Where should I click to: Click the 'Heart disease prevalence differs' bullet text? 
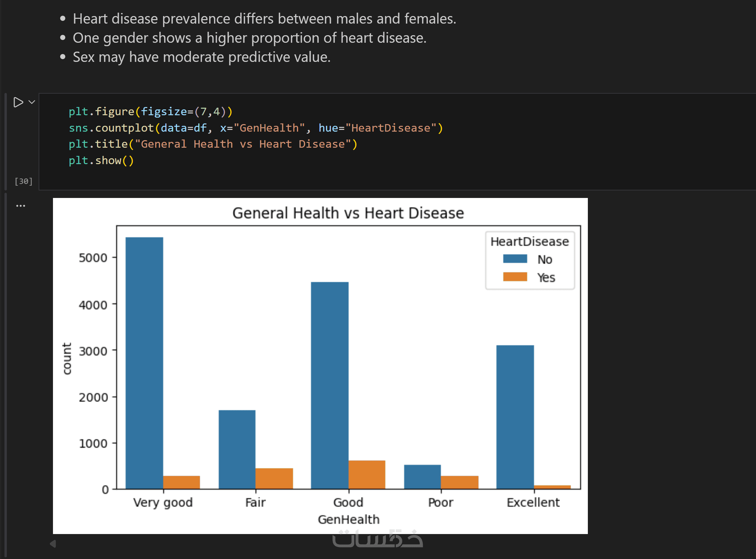coord(264,19)
